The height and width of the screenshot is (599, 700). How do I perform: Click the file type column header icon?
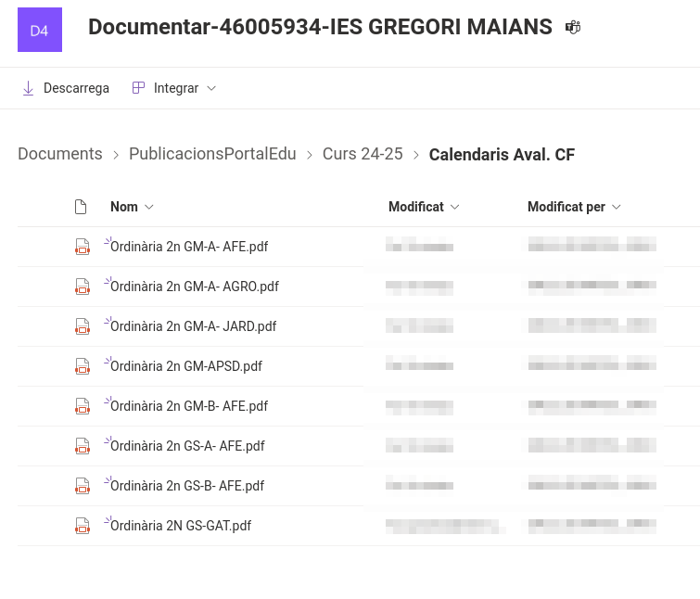pos(81,207)
